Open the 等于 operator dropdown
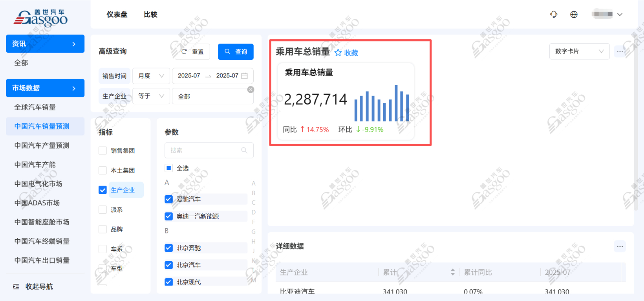Screen dimensions: 644x301 (151, 96)
